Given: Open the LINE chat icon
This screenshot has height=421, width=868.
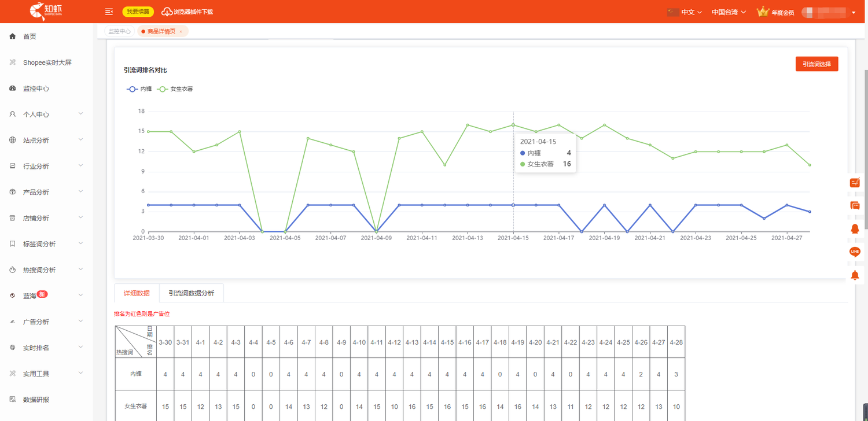Looking at the screenshot, I should 855,252.
